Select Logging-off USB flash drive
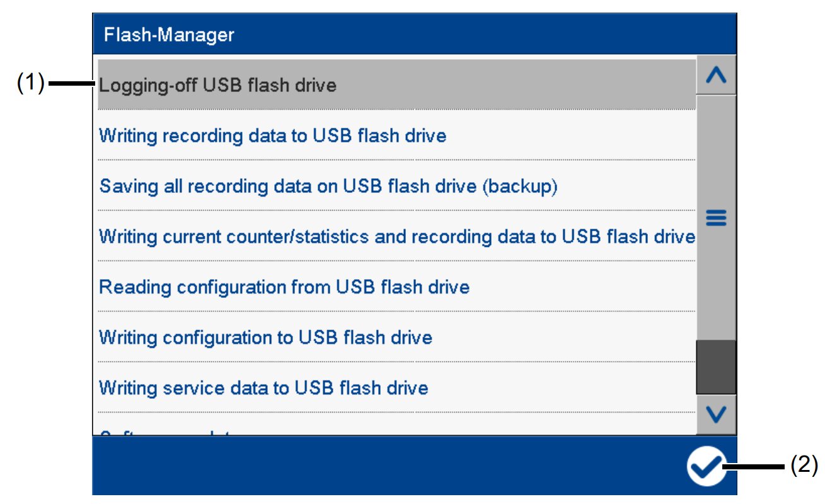This screenshot has width=825, height=504. point(217,85)
